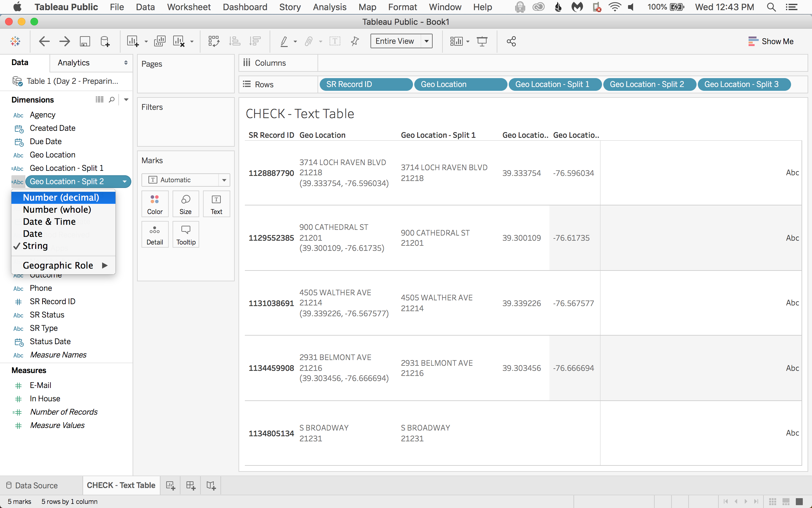Open the Detail marks card

pos(155,235)
